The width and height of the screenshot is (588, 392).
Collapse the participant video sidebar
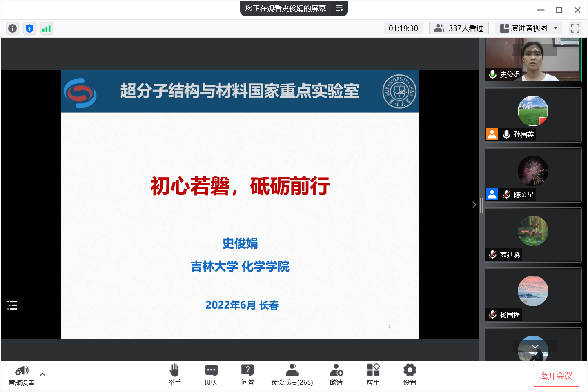tap(474, 205)
